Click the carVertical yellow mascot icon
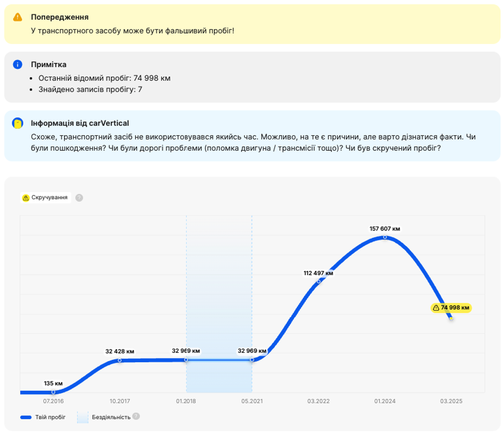The height and width of the screenshot is (435, 504). click(x=18, y=123)
